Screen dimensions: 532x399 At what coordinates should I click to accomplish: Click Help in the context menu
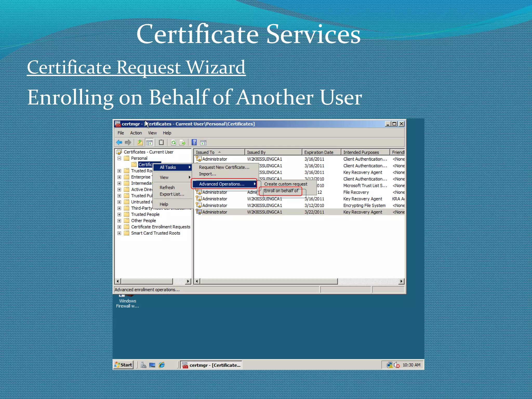[164, 204]
